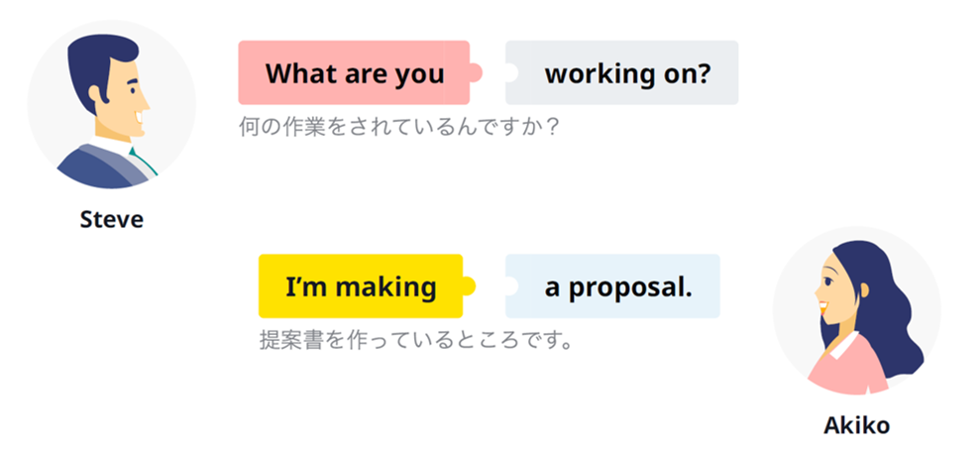The image size is (980, 452).
Task: Click the Japanese translation under Akiko's answer
Action: pos(416,342)
